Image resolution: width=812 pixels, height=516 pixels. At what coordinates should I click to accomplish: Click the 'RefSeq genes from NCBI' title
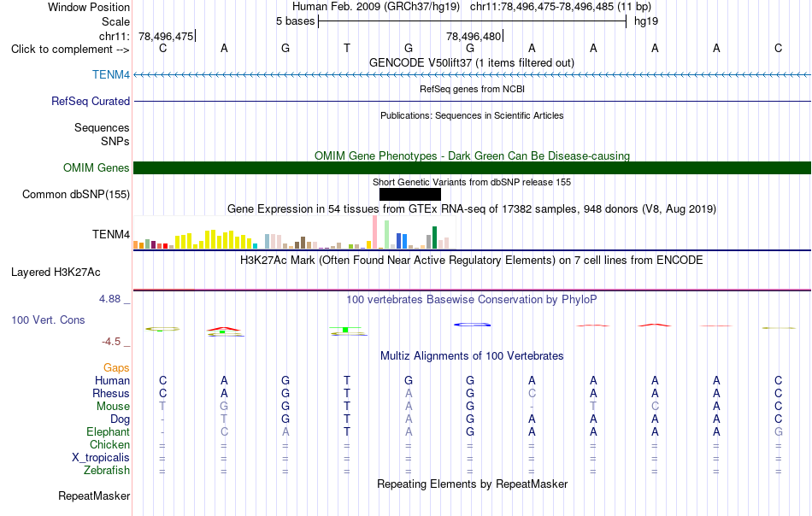[473, 89]
